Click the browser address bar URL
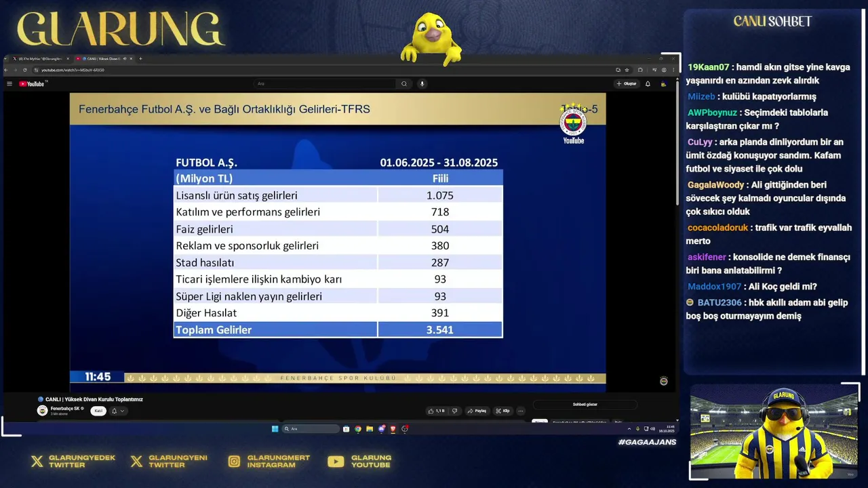The width and height of the screenshot is (868, 488). click(x=73, y=70)
